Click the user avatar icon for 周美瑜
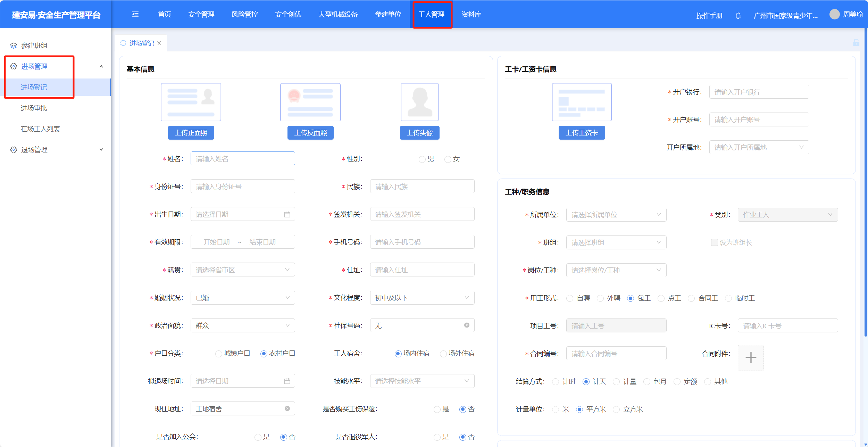The width and height of the screenshot is (868, 447). coord(834,14)
